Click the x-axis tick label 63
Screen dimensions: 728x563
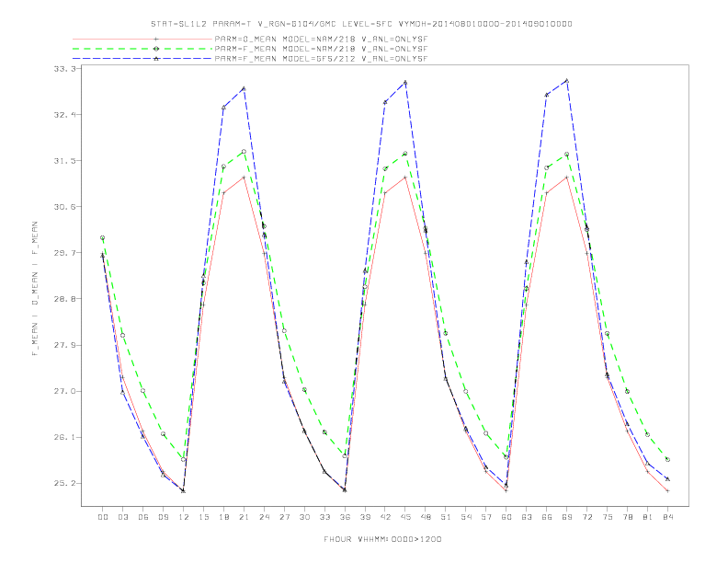tap(527, 517)
